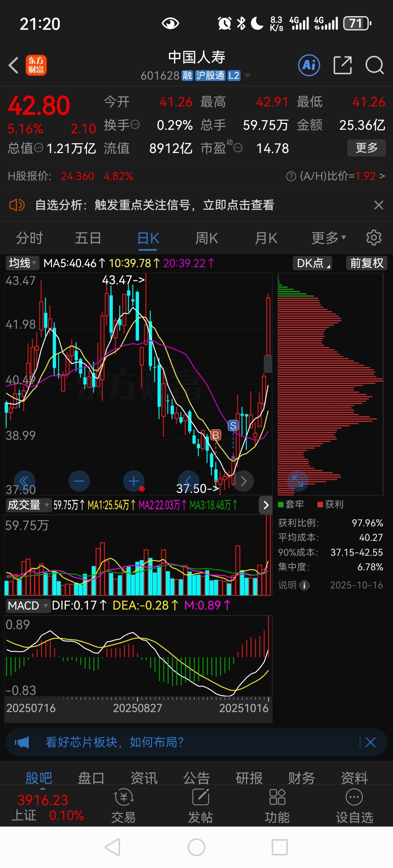Tap the back arrow icon
The height and width of the screenshot is (868, 393).
[x=13, y=65]
